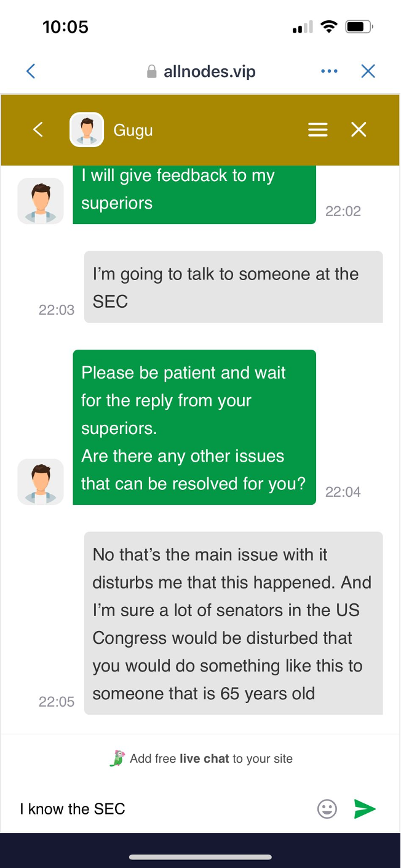Go back from Gugu chat header
401x868 pixels.
coord(38,129)
